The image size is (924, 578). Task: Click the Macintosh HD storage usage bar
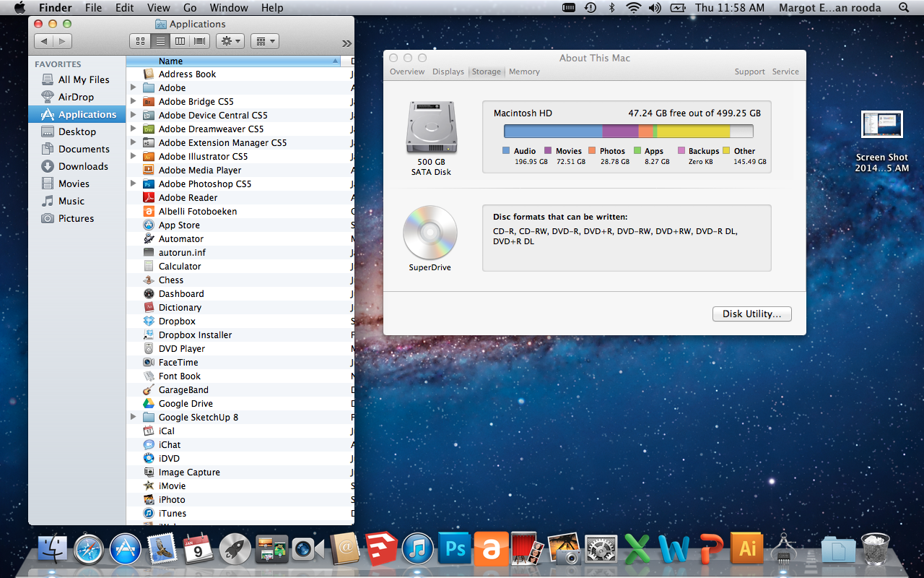629,131
